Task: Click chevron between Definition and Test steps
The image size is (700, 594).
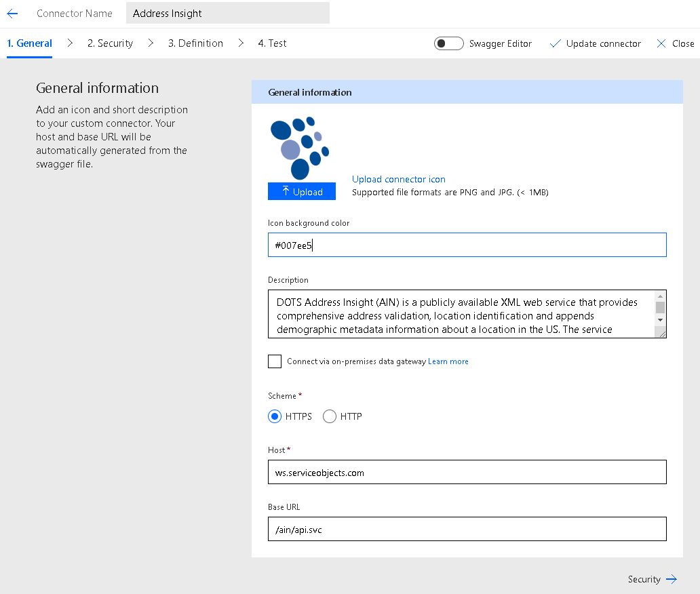Action: pos(241,43)
